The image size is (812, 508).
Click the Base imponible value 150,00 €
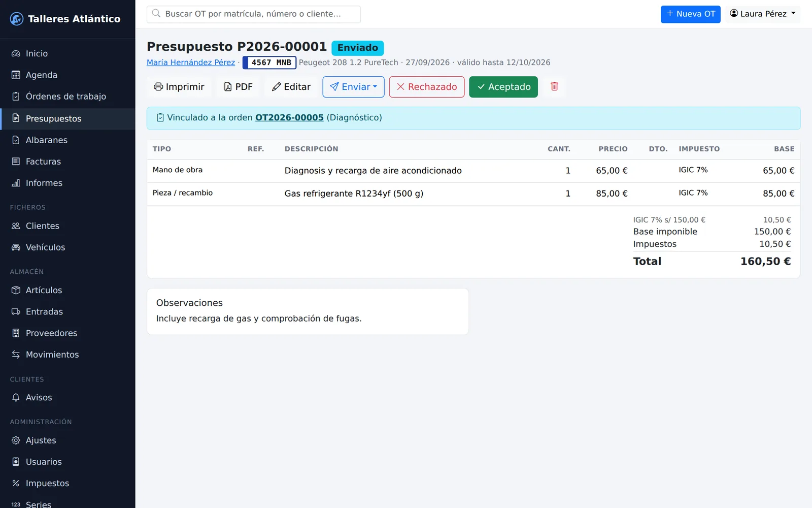pos(772,232)
